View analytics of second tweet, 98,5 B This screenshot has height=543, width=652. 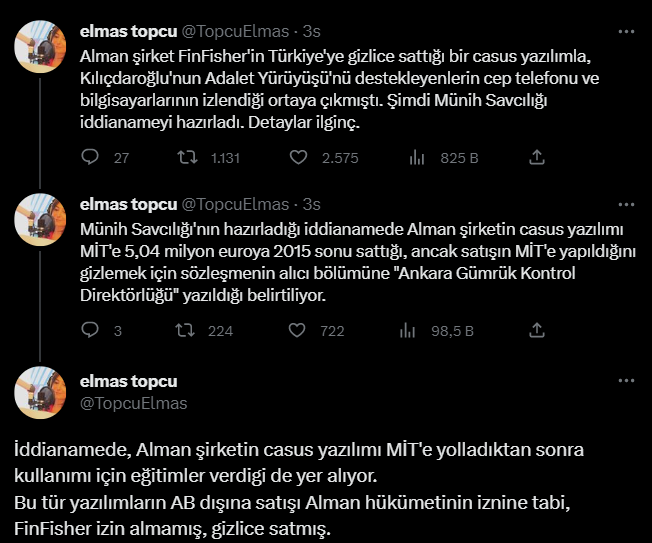[x=408, y=330]
